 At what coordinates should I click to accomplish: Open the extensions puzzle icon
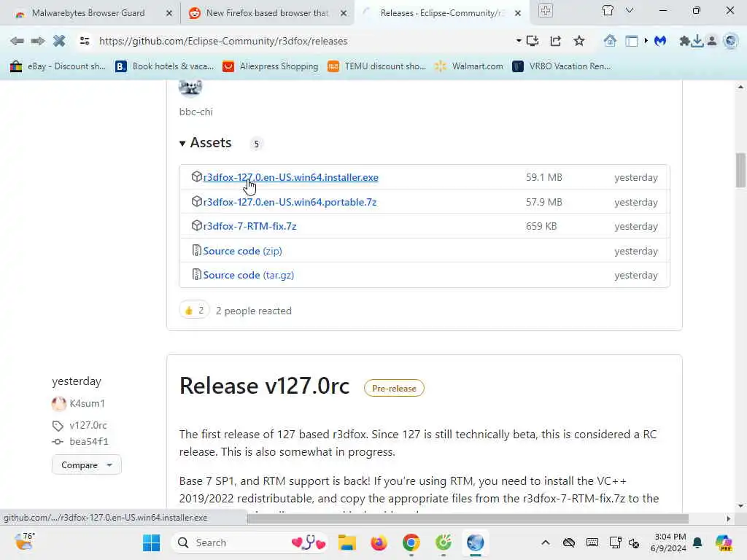pos(684,41)
